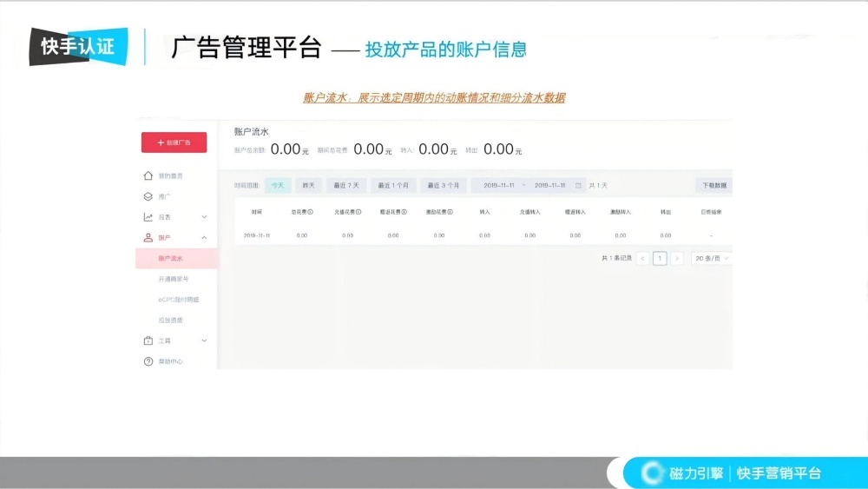
Task: Open the home icon next to 我的首页
Action: pos(148,175)
